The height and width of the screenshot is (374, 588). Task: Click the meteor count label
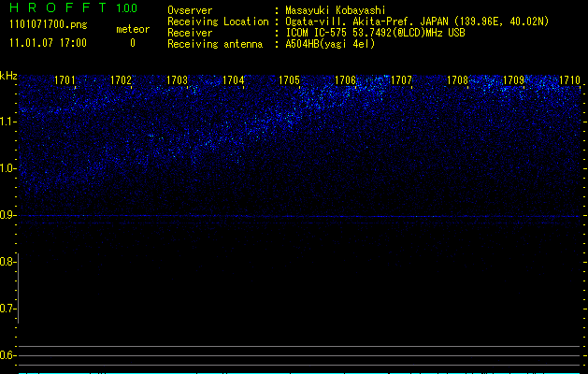pos(133,29)
